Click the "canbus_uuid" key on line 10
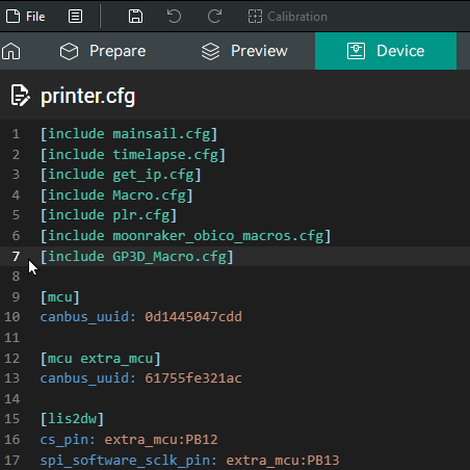 coord(84,317)
